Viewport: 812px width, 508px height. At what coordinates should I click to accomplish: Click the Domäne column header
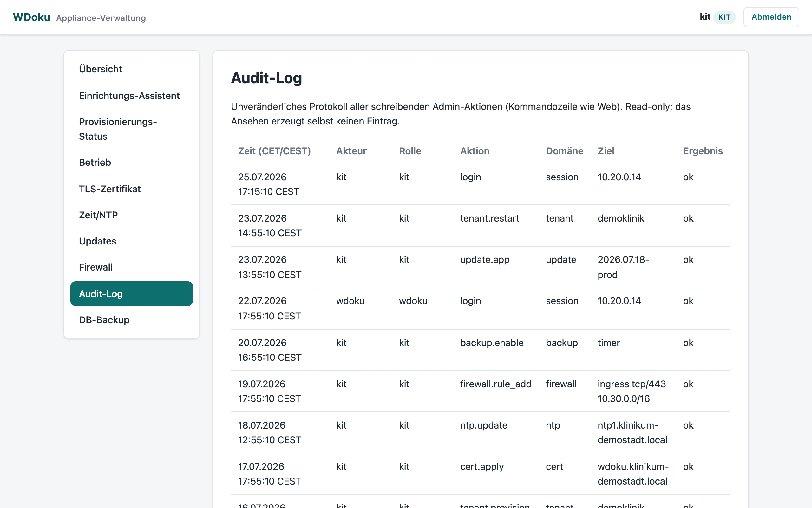[564, 151]
